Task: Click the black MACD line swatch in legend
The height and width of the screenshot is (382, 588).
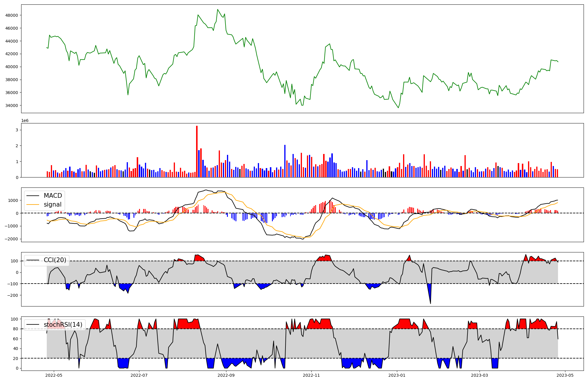Action: [32, 196]
